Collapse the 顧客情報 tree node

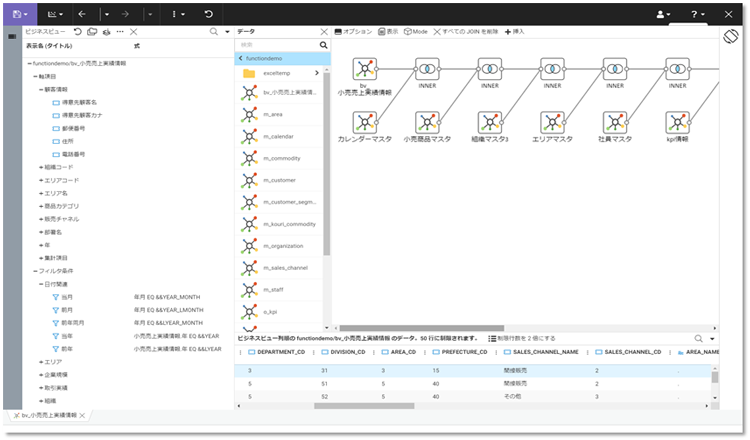click(41, 89)
